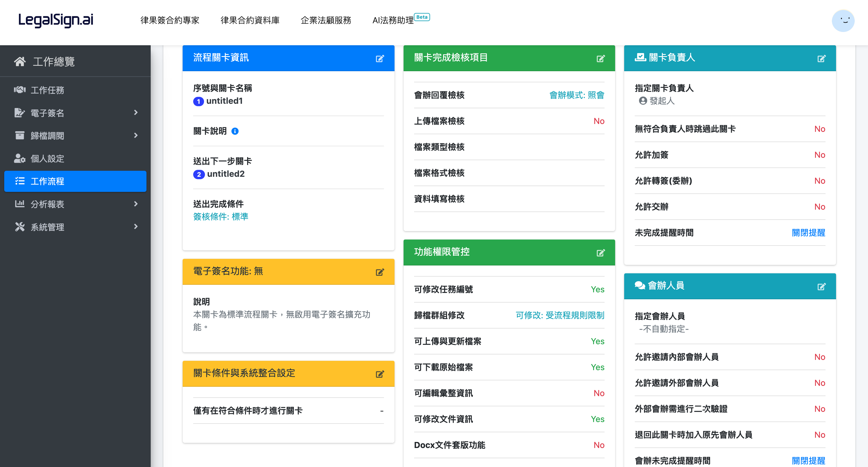868x467 pixels.
Task: Click the 簽核條件: 標準 link
Action: click(x=221, y=217)
